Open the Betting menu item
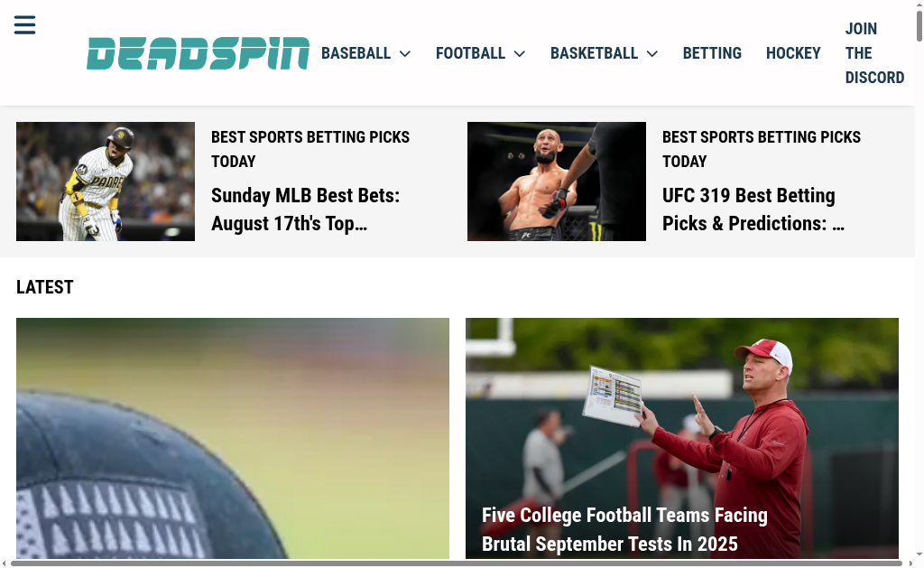The height and width of the screenshot is (568, 924). (x=712, y=53)
